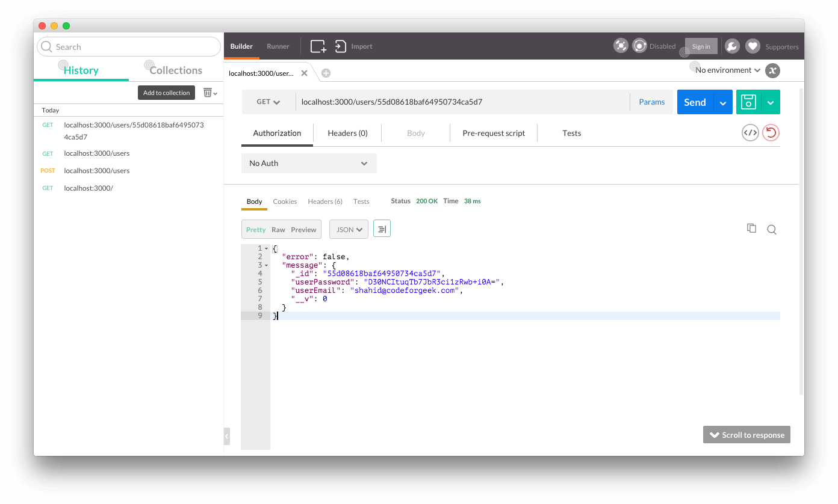This screenshot has width=838, height=504.
Task: Open the JSON format dropdown
Action: click(349, 230)
